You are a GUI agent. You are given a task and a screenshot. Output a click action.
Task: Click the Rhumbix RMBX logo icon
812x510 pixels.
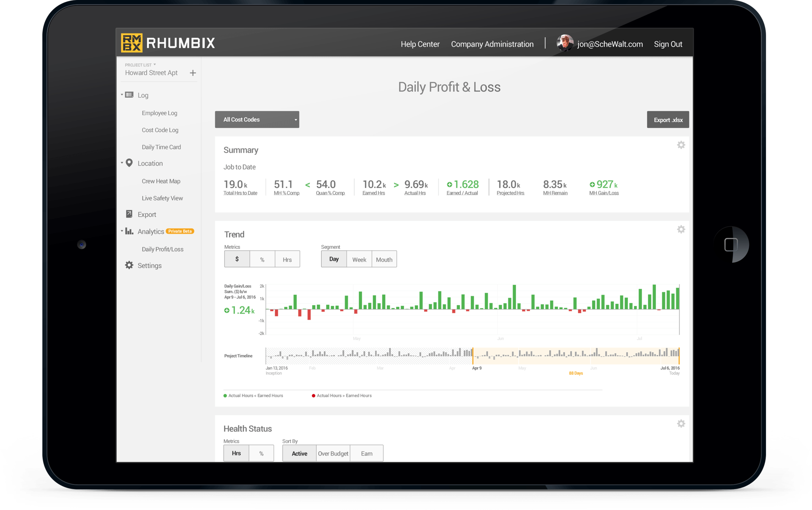(132, 43)
